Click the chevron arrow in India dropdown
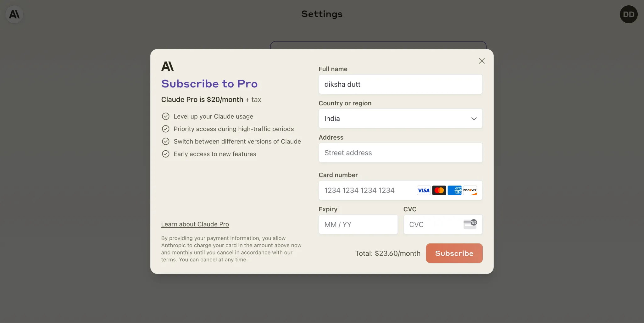This screenshot has height=323, width=644. [474, 119]
